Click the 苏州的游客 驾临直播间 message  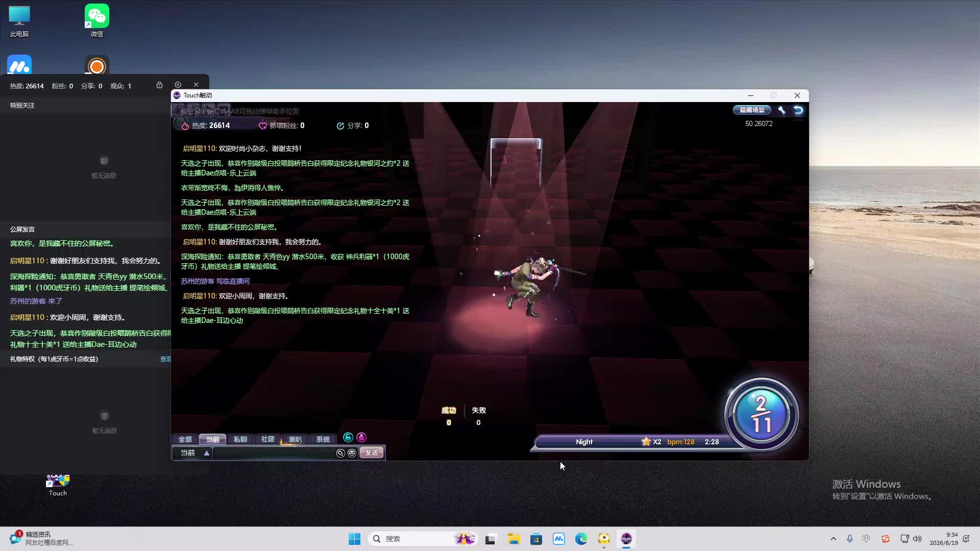(x=215, y=281)
